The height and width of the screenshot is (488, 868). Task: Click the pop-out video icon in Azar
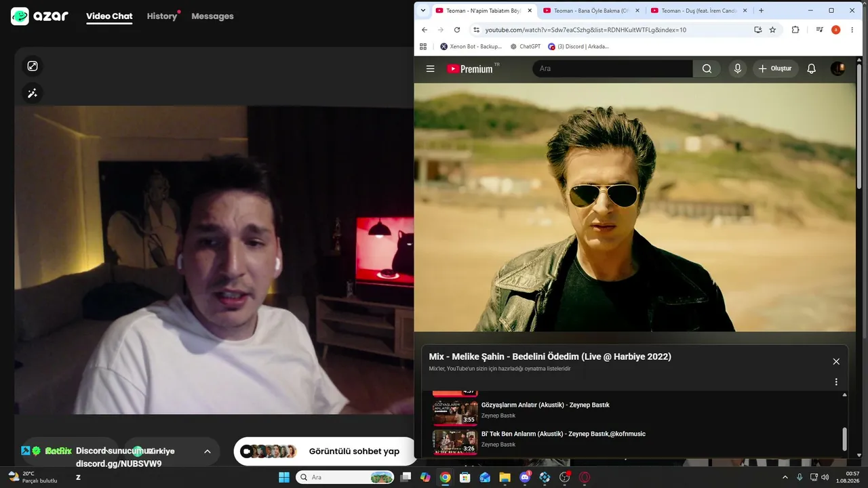pos(32,66)
